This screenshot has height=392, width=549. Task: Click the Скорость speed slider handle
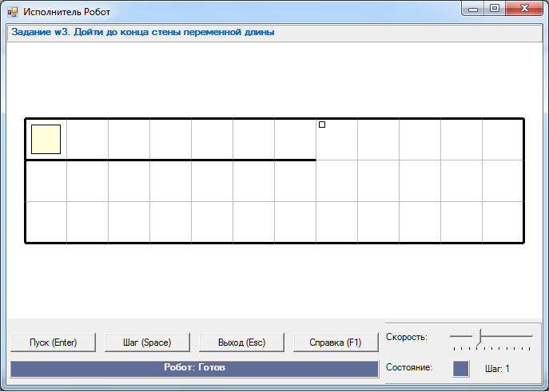(478, 337)
